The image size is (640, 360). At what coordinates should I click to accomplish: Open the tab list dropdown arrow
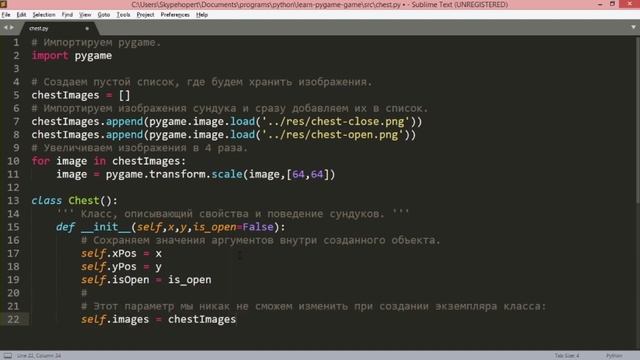pyautogui.click(x=633, y=27)
